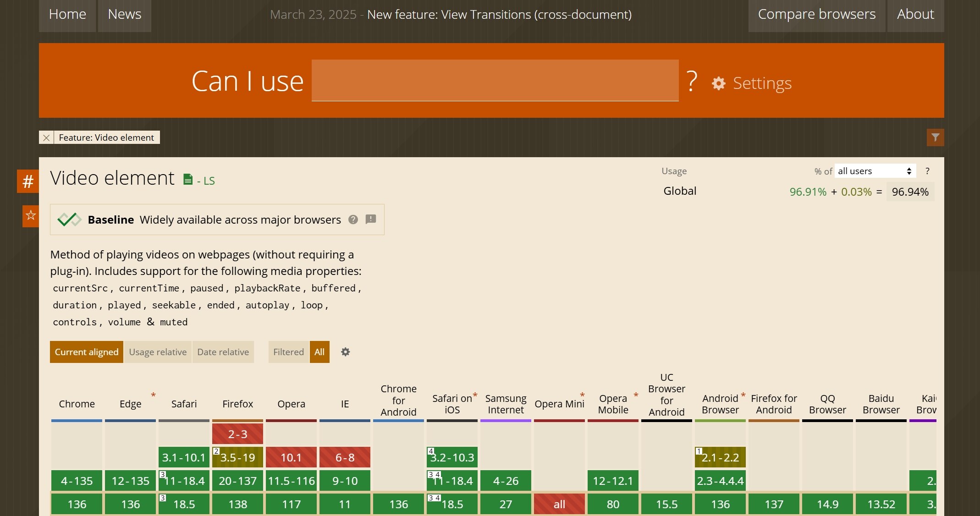Open the News page

125,15
